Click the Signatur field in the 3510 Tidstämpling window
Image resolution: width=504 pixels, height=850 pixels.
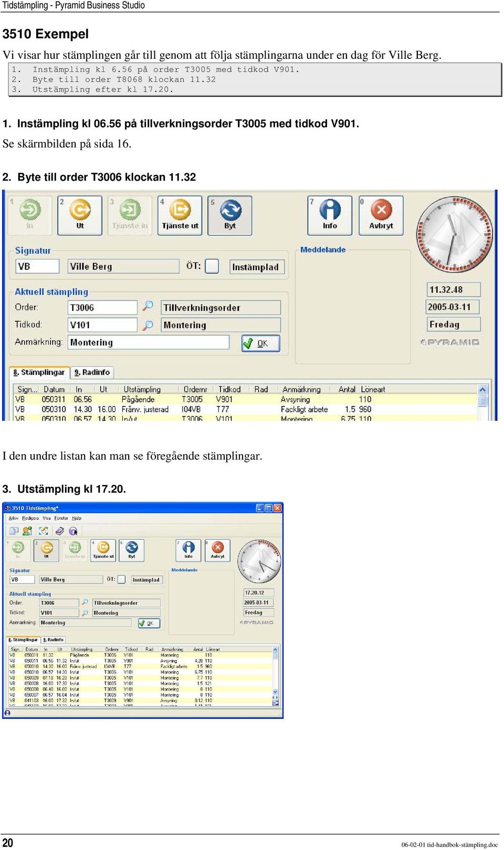(23, 580)
